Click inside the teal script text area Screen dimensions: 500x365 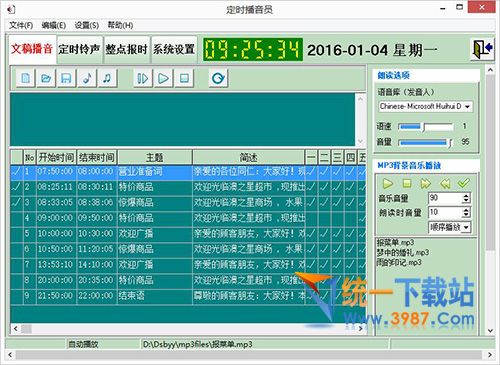[182, 119]
